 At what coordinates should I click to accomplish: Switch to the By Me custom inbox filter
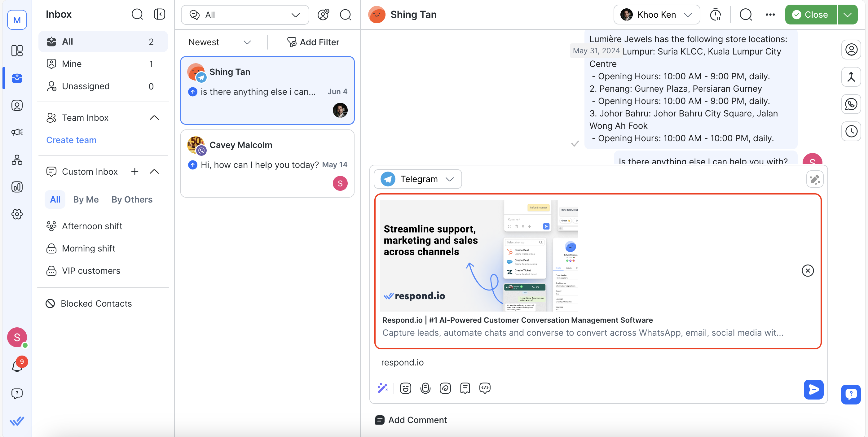86,199
